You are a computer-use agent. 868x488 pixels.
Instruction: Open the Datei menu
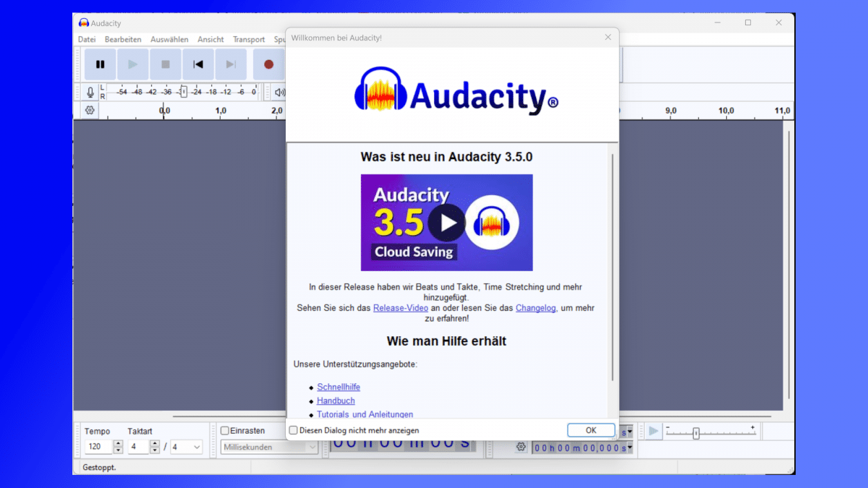[x=87, y=39]
